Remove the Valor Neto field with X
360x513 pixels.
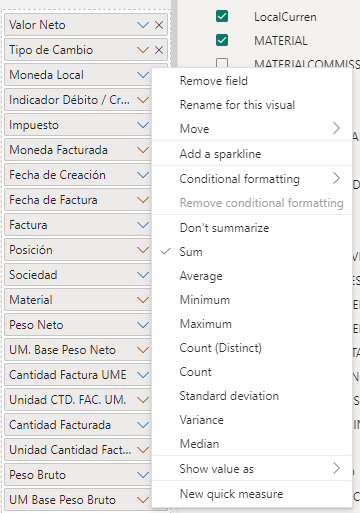(159, 25)
